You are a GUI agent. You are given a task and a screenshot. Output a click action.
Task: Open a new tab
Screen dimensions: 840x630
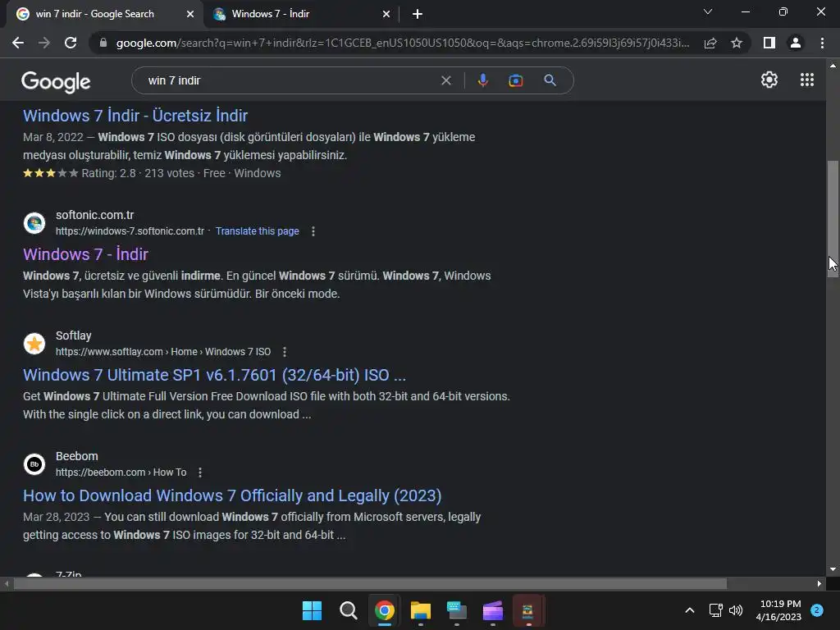[x=418, y=14]
